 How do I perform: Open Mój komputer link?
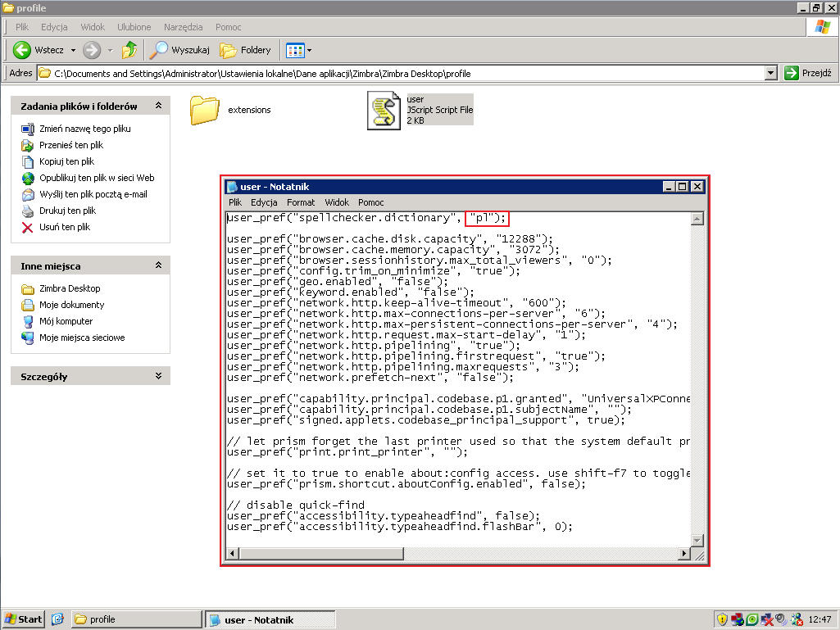(66, 321)
